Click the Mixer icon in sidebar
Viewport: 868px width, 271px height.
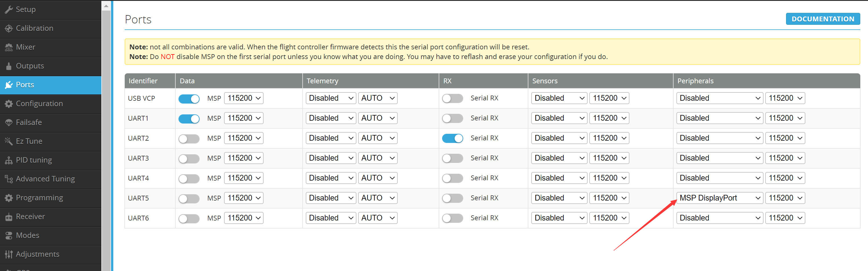pos(9,47)
